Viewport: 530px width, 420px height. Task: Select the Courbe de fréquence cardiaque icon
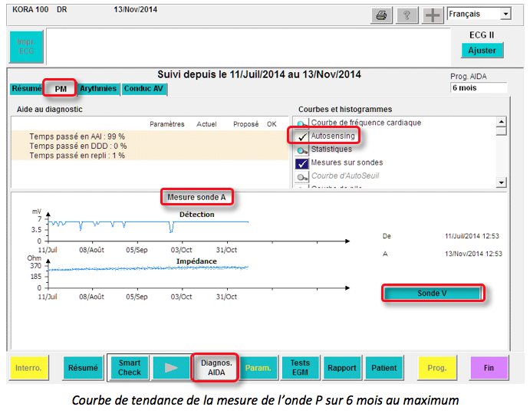(302, 123)
